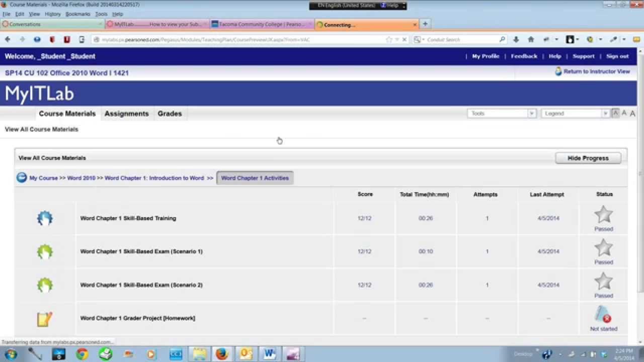Click the Sign out link
The height and width of the screenshot is (362, 644).
click(x=617, y=56)
